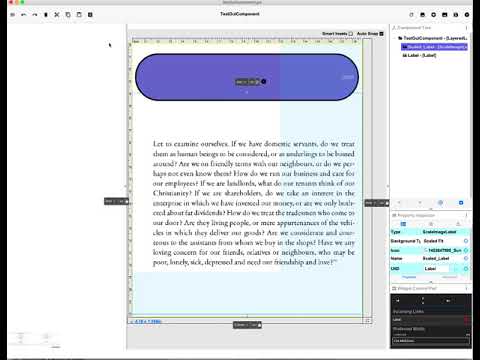The image size is (480, 360).
Task: Enable the Smart Insets checkbox
Action: pos(351,34)
